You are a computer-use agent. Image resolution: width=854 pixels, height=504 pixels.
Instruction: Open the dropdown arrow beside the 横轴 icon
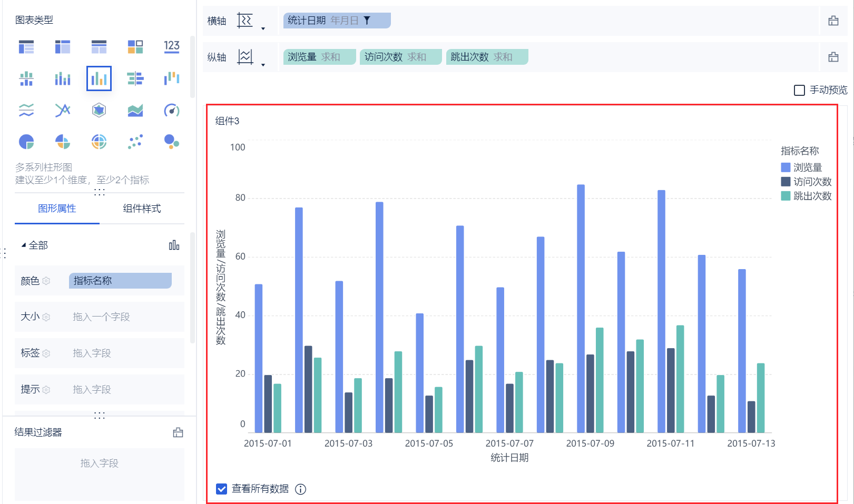point(263,29)
